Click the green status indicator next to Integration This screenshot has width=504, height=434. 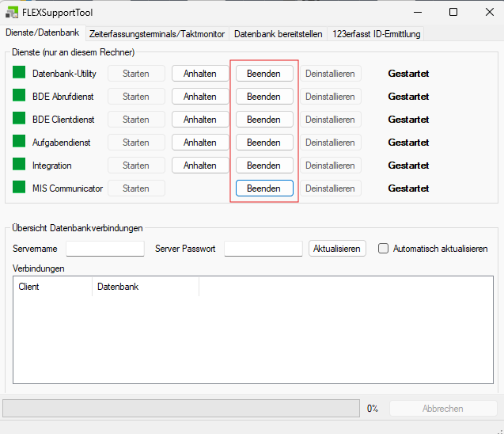click(x=19, y=165)
